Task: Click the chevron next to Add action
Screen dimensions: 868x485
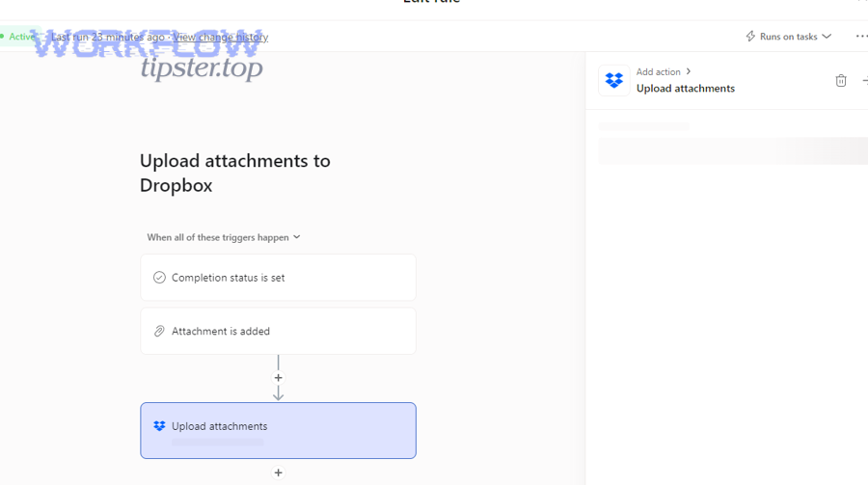Action: (688, 71)
